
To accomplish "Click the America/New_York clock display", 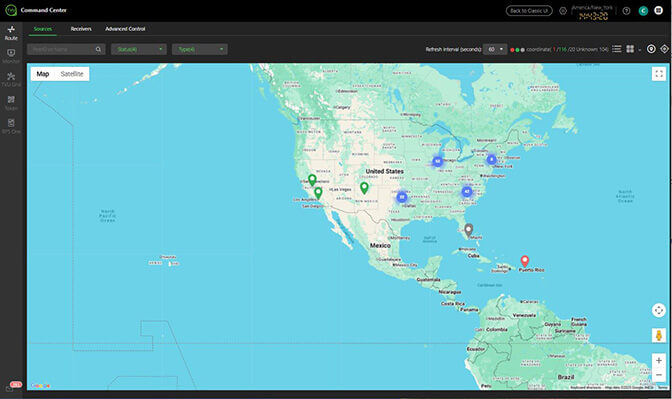I will tap(593, 13).
